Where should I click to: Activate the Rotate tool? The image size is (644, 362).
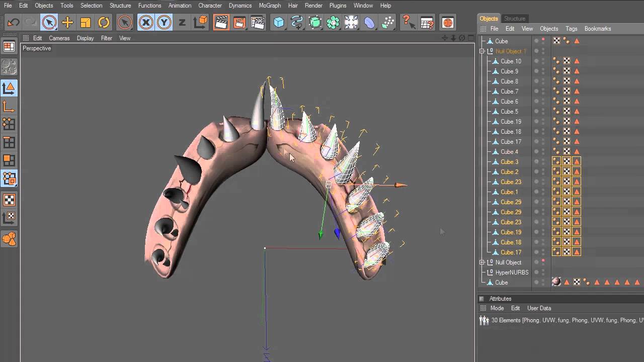(104, 23)
